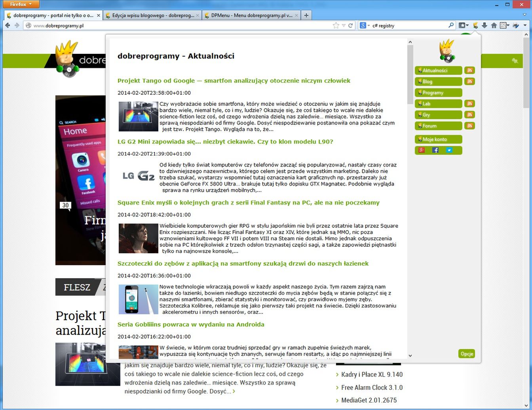This screenshot has height=410, width=532.
Task: Click the Facebook icon in DPMenu
Action: pyautogui.click(x=435, y=150)
